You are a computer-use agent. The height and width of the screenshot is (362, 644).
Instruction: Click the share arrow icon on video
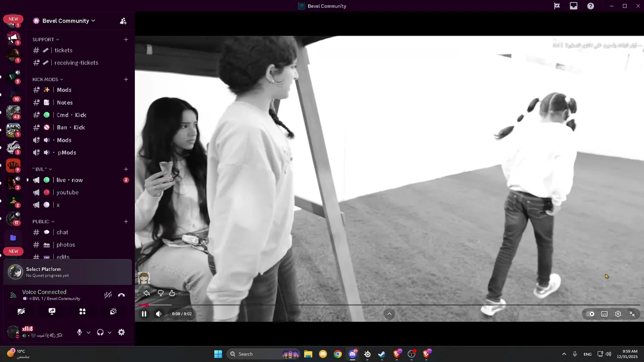[146, 293]
